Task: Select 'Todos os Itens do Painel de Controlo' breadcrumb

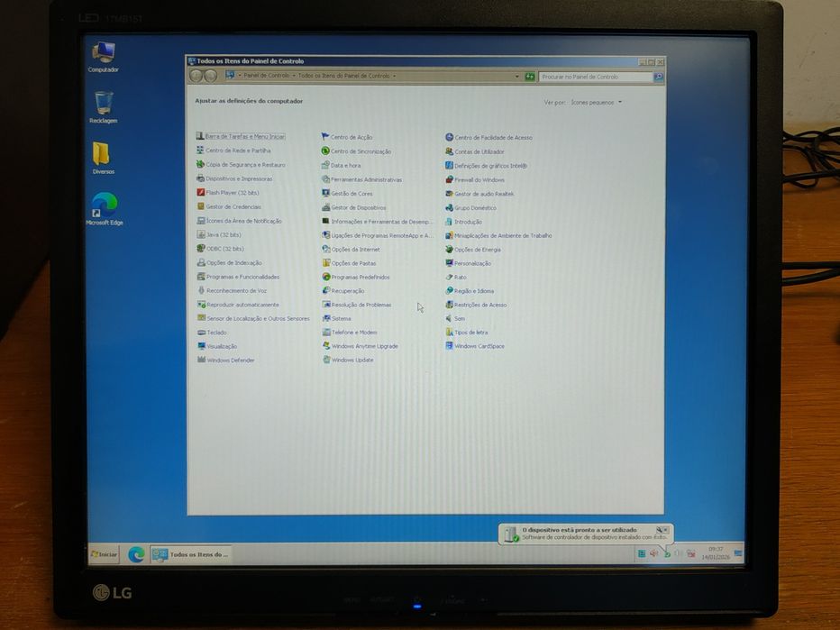Action: coord(344,76)
